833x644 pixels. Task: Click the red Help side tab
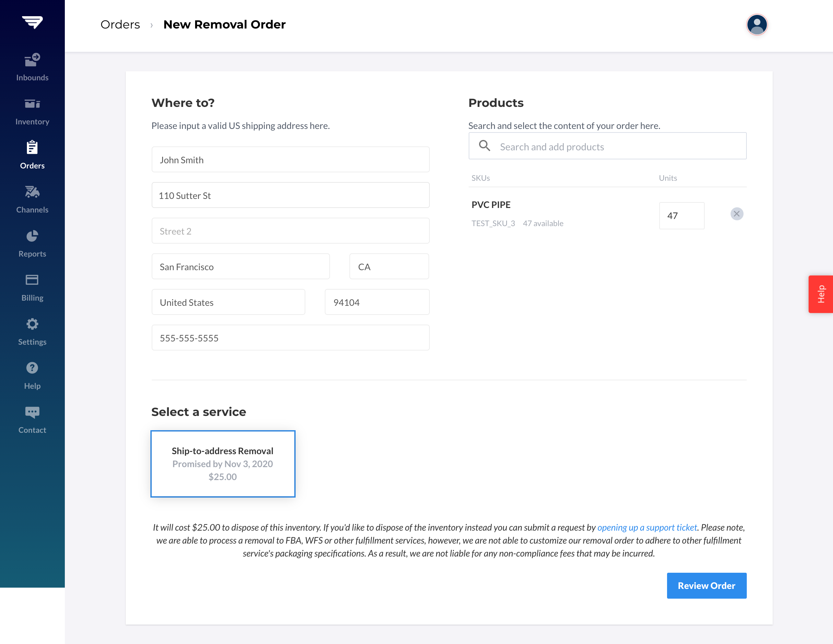[x=820, y=294]
